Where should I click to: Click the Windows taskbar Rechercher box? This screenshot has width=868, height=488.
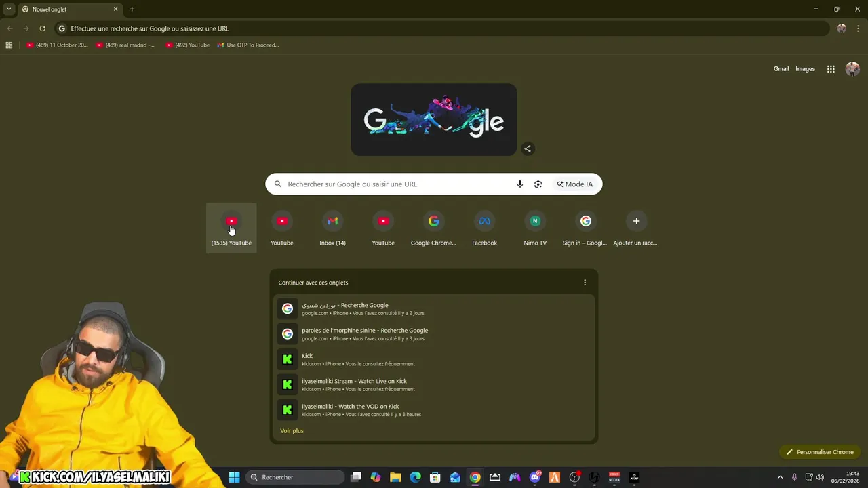294,477
